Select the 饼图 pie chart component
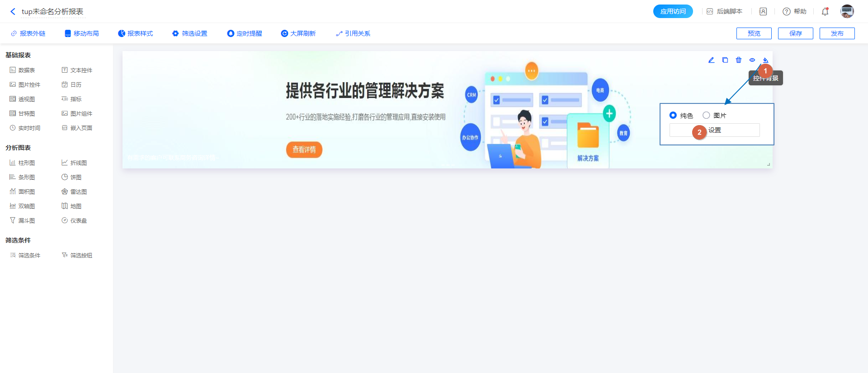Viewport: 868px width, 373px height. [71, 177]
